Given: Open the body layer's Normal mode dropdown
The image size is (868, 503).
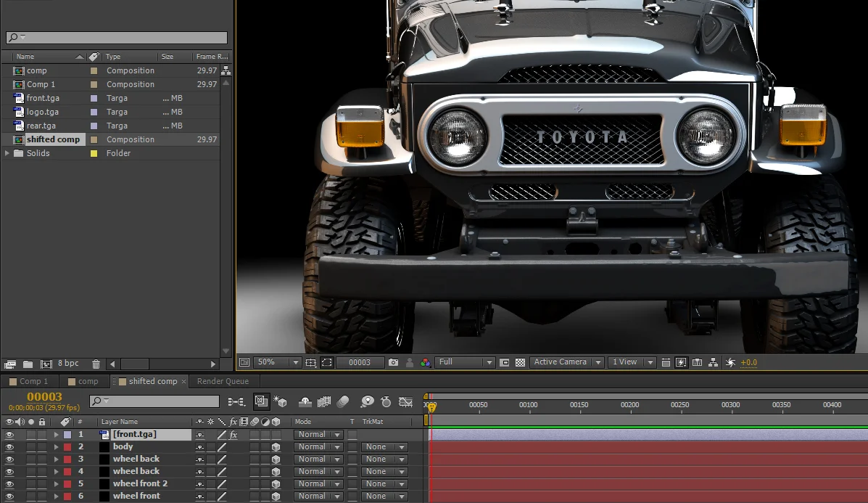Looking at the screenshot, I should (x=318, y=447).
